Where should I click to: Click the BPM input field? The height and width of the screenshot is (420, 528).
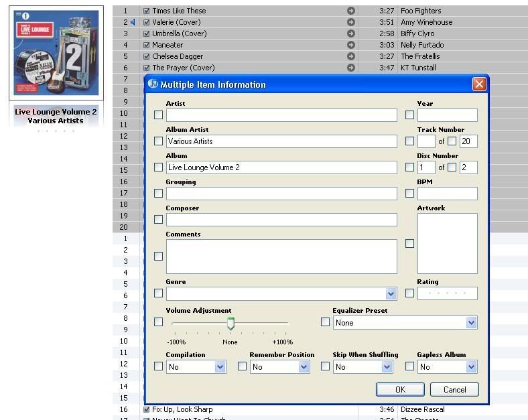click(x=447, y=194)
